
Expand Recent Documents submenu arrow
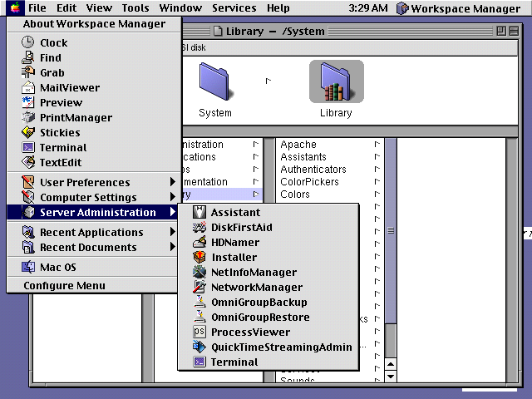coord(173,247)
